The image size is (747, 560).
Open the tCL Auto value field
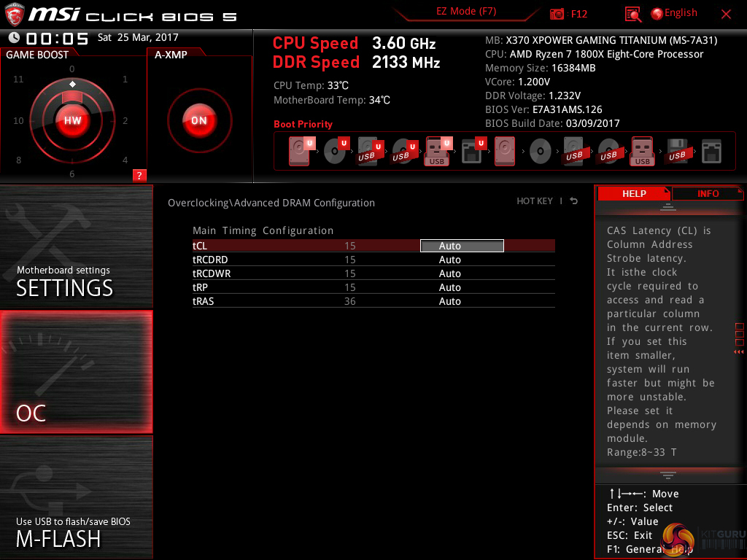462,246
